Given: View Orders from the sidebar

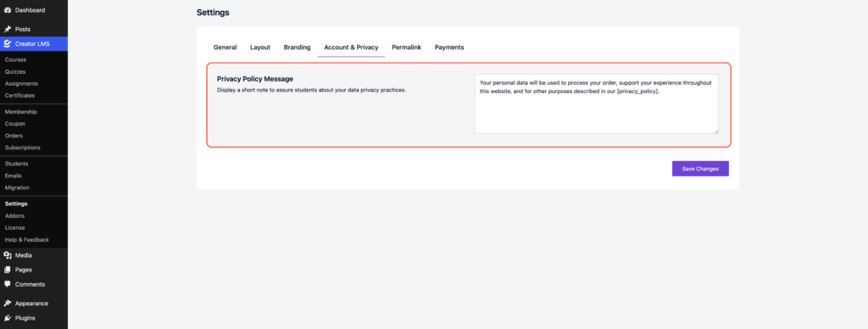Looking at the screenshot, I should (x=14, y=136).
